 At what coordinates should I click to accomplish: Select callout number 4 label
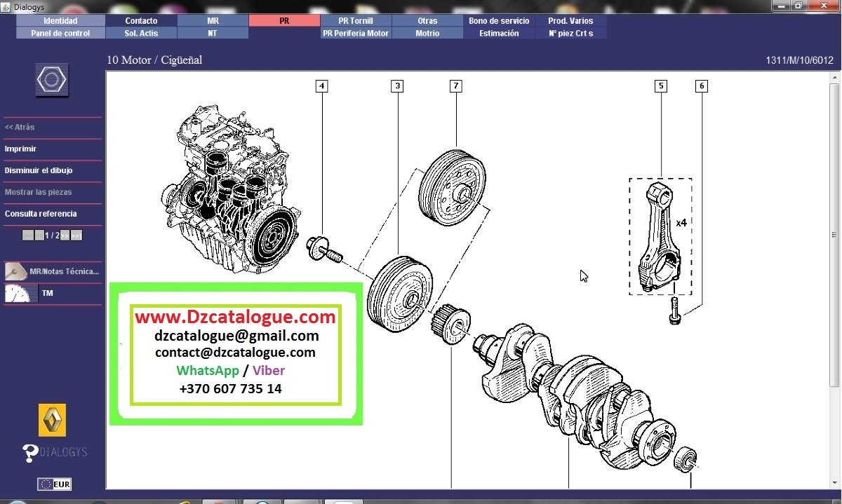click(x=322, y=86)
